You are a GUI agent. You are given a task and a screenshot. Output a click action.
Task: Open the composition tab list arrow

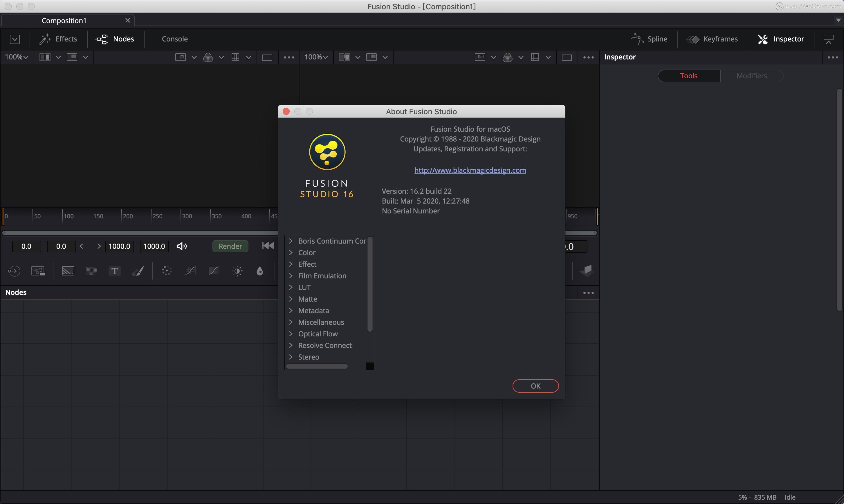tap(838, 20)
